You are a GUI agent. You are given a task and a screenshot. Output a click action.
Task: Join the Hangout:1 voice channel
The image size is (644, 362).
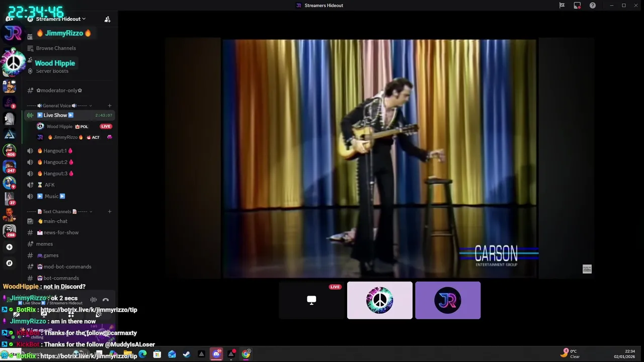pyautogui.click(x=55, y=151)
